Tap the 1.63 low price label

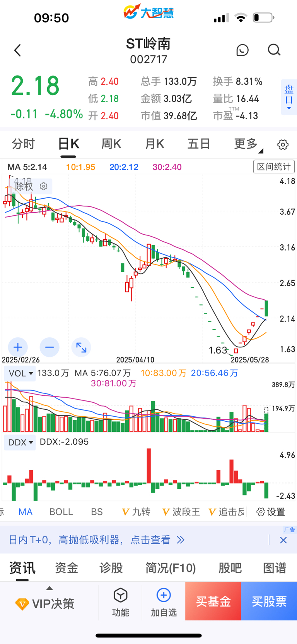[218, 350]
